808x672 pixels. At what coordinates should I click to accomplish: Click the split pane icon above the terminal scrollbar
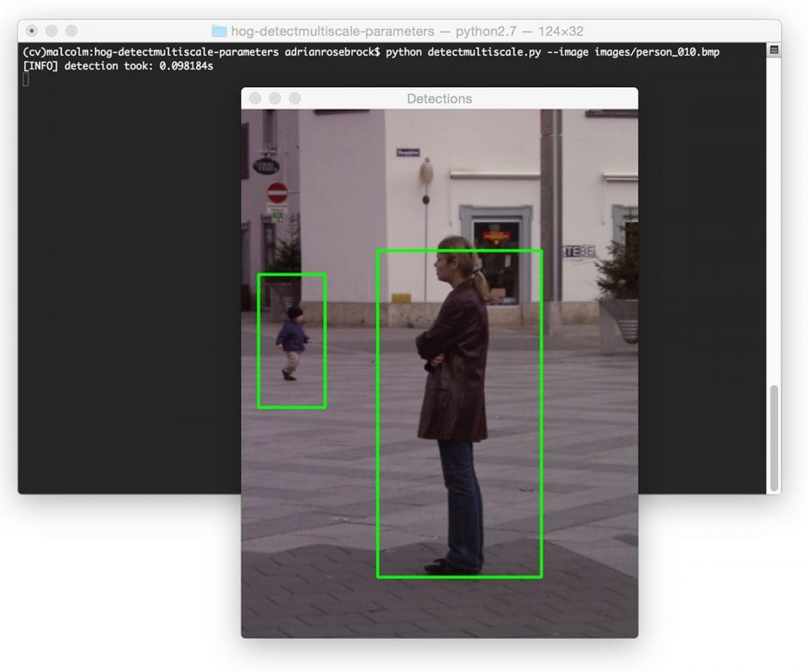click(774, 50)
